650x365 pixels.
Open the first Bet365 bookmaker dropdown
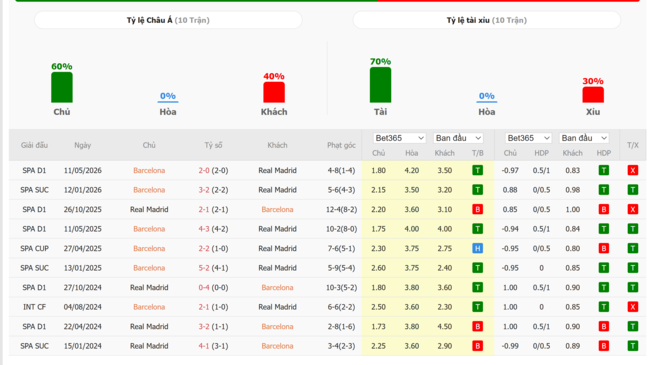399,138
